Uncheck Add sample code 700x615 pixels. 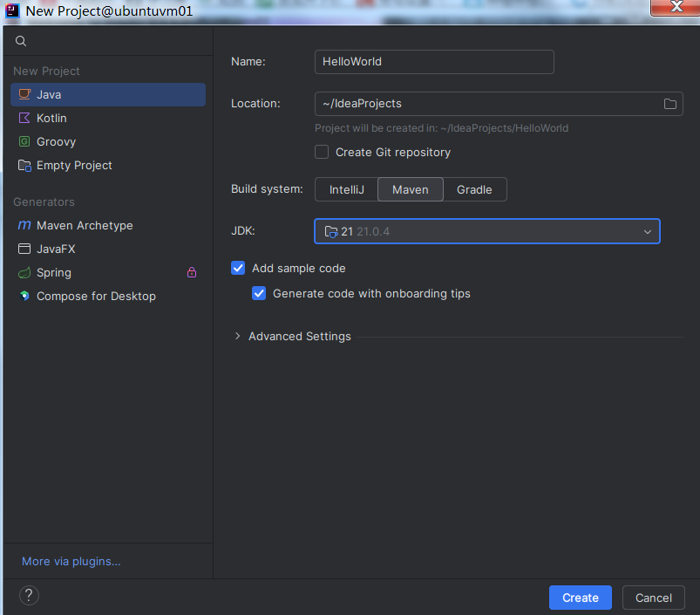coord(238,268)
